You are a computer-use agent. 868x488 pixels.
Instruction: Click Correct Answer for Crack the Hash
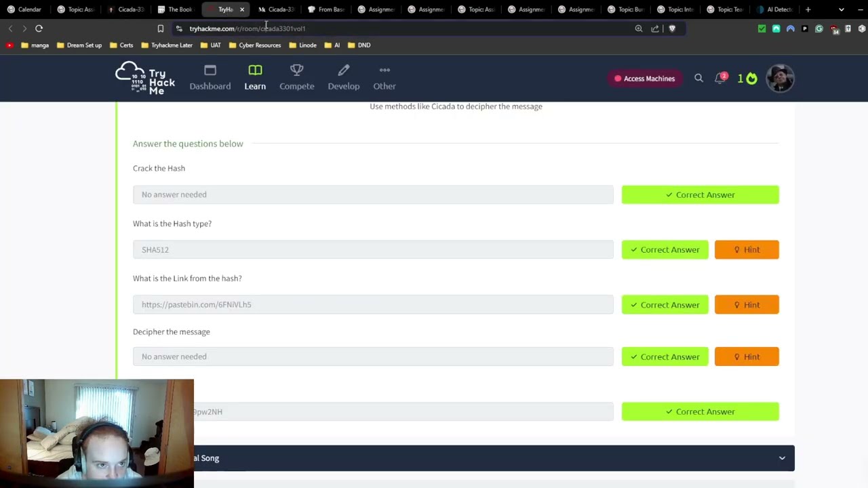[x=700, y=195]
